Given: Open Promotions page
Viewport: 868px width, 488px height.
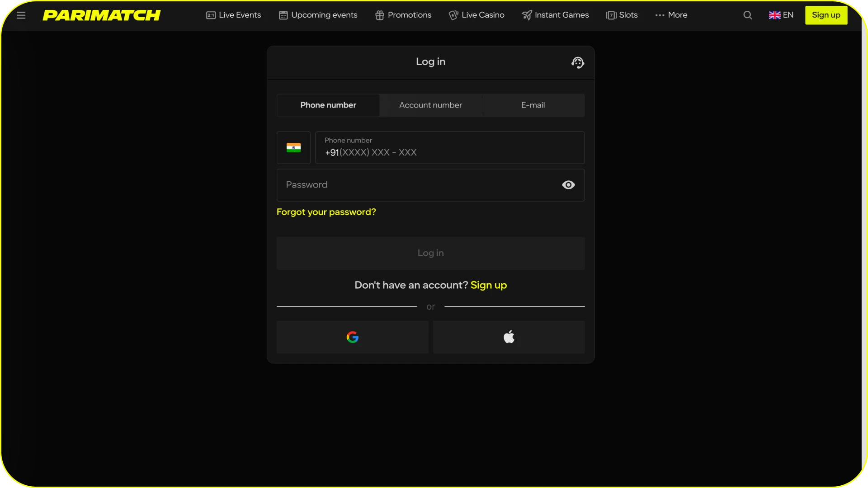Looking at the screenshot, I should click(x=403, y=15).
